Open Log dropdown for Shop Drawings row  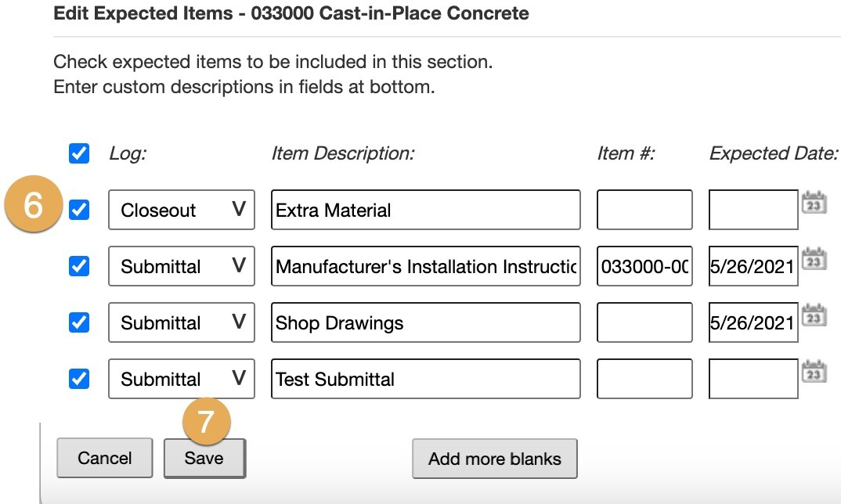click(182, 322)
